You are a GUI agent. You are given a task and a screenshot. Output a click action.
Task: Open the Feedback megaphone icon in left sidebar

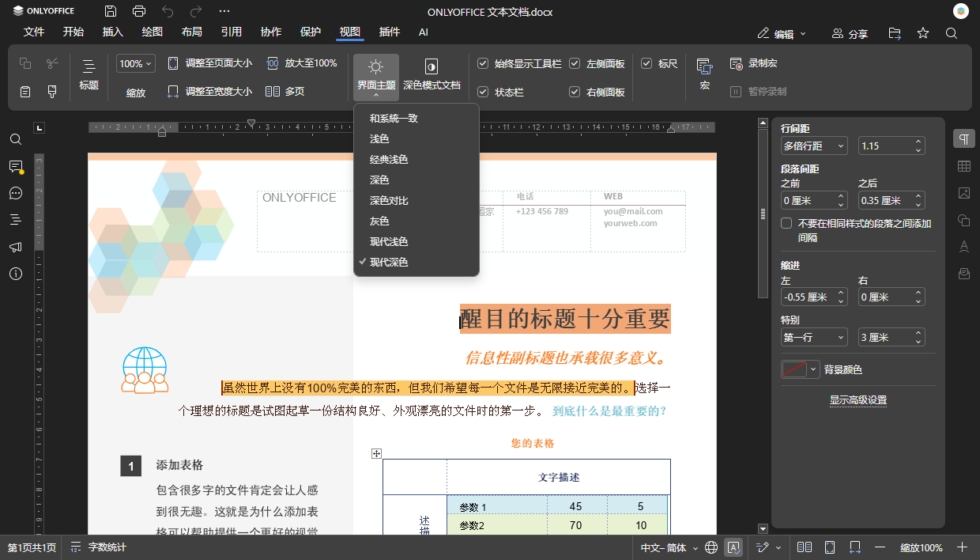16,247
